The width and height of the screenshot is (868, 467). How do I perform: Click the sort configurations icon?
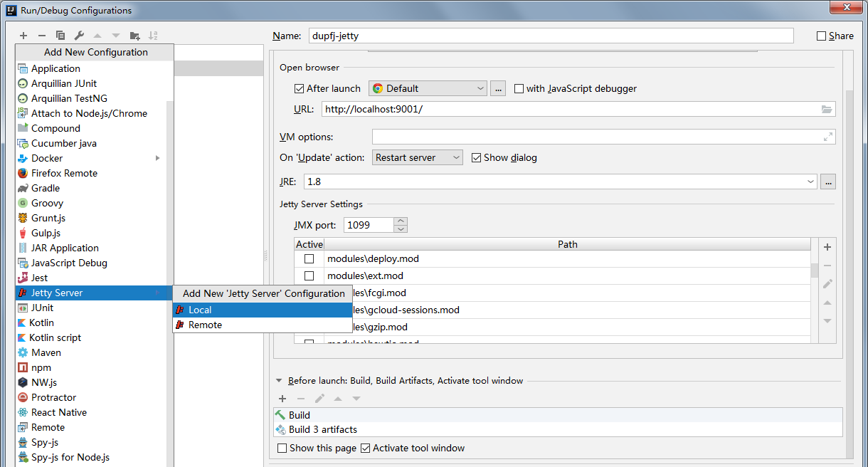point(153,36)
